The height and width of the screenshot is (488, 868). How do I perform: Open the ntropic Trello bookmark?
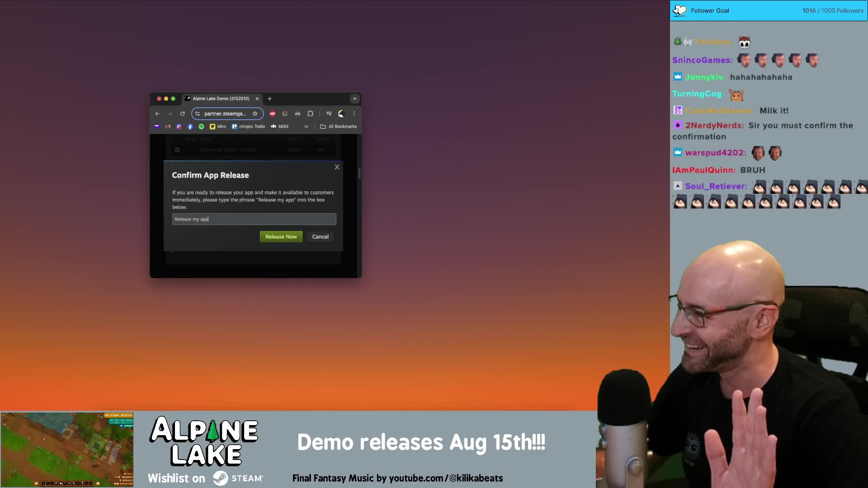pos(249,127)
